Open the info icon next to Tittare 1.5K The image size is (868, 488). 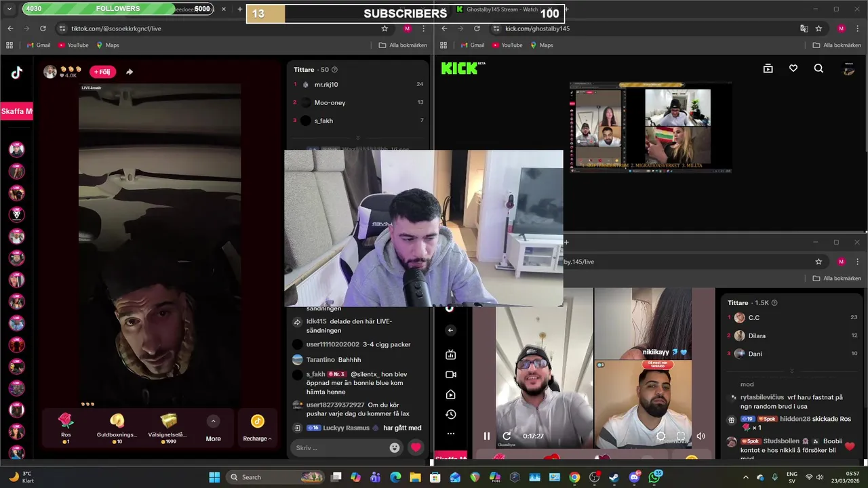pyautogui.click(x=774, y=303)
